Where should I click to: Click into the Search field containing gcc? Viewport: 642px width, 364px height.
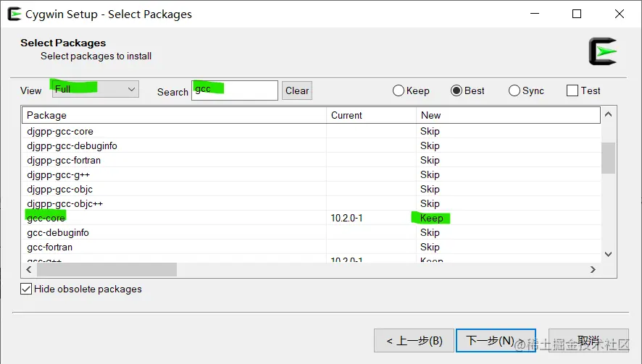(x=235, y=90)
